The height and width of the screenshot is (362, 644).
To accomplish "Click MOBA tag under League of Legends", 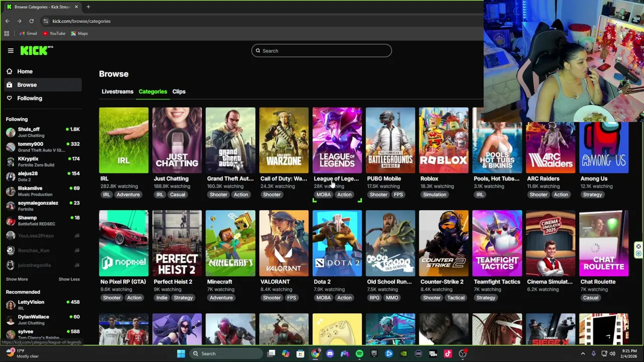I will [324, 195].
